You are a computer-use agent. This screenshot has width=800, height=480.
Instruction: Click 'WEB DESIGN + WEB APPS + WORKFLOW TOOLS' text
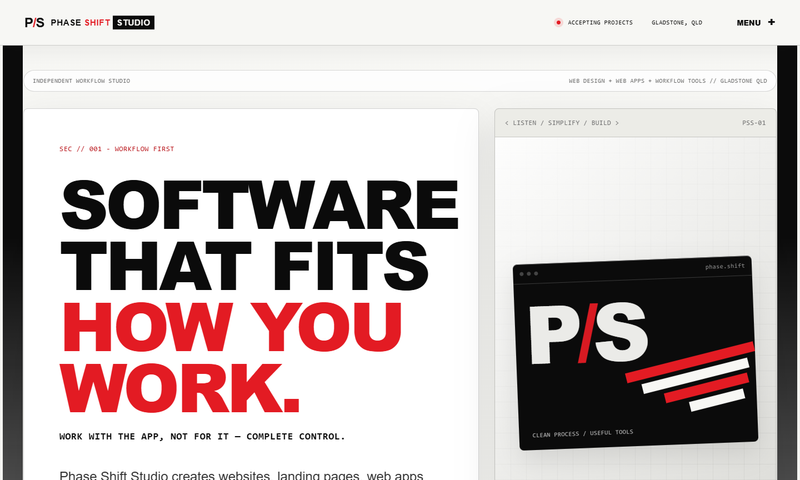637,81
